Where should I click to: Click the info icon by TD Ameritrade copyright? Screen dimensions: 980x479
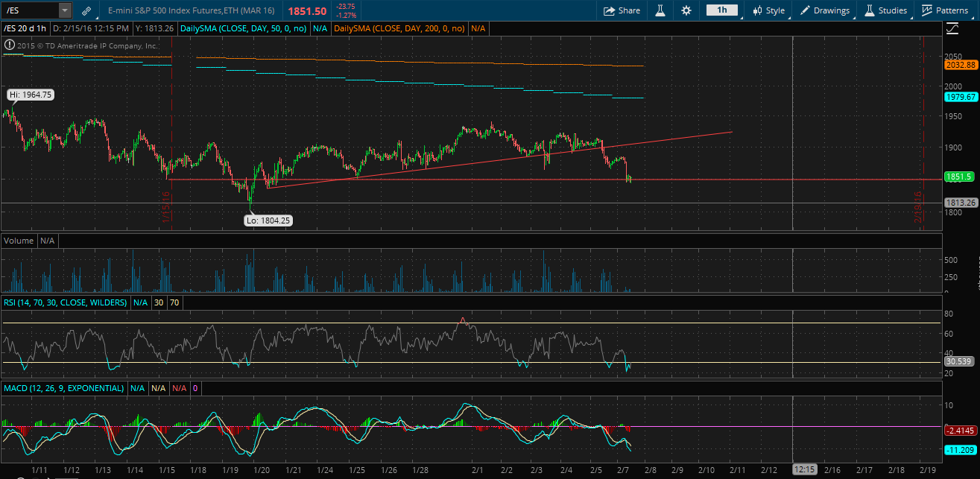pyautogui.click(x=9, y=45)
